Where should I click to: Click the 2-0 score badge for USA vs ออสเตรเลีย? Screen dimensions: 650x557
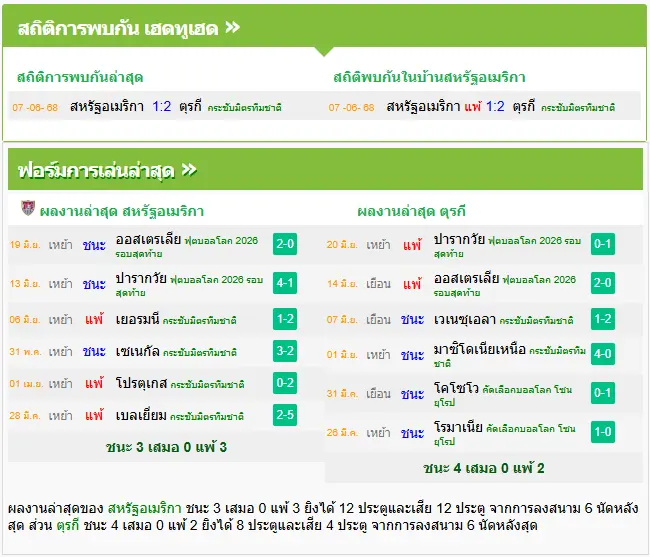click(x=285, y=244)
